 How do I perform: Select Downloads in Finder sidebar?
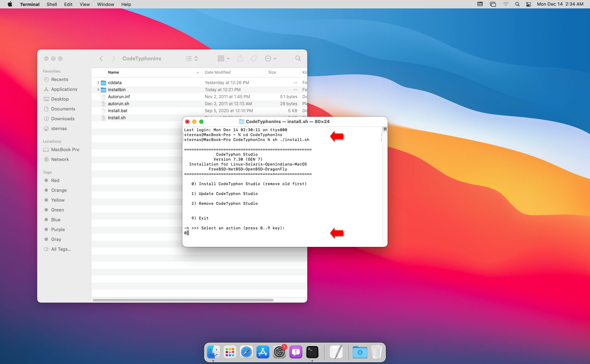point(59,119)
